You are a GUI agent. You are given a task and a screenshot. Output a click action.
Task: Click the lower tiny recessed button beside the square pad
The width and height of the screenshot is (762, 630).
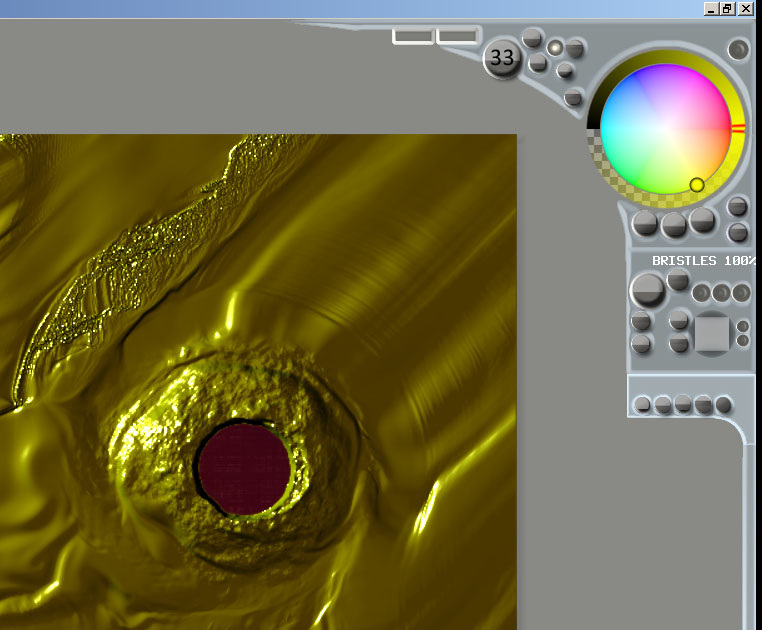pos(743,340)
